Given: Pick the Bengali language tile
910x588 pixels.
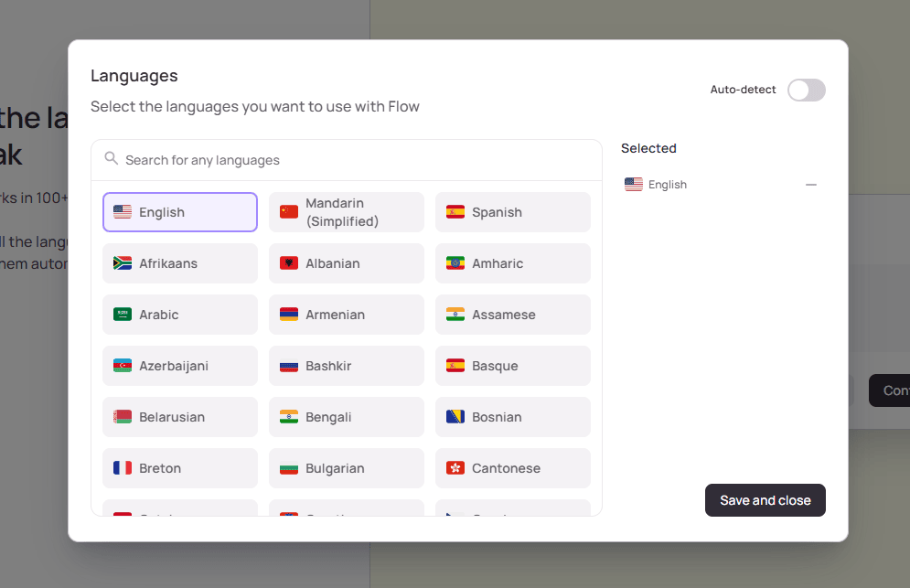Looking at the screenshot, I should (x=347, y=417).
